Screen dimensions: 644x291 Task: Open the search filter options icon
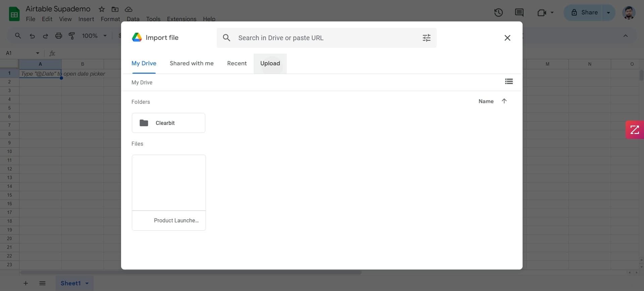(x=426, y=38)
